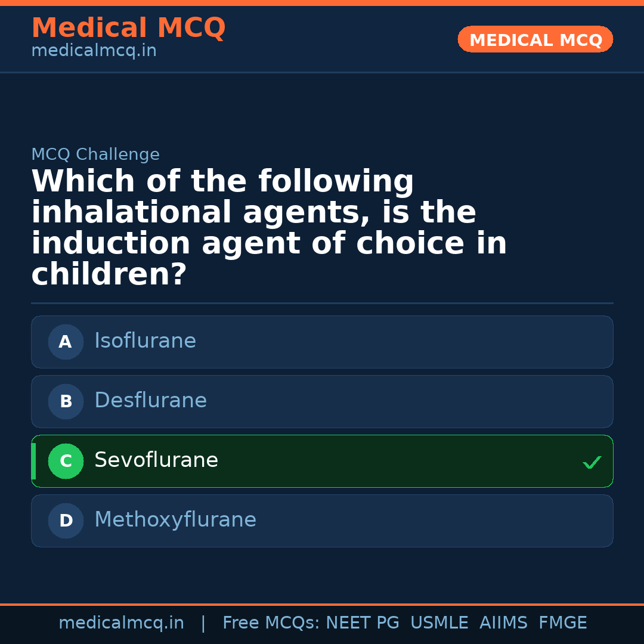Click the circular A badge icon
The height and width of the screenshot is (644, 644).
tap(66, 342)
